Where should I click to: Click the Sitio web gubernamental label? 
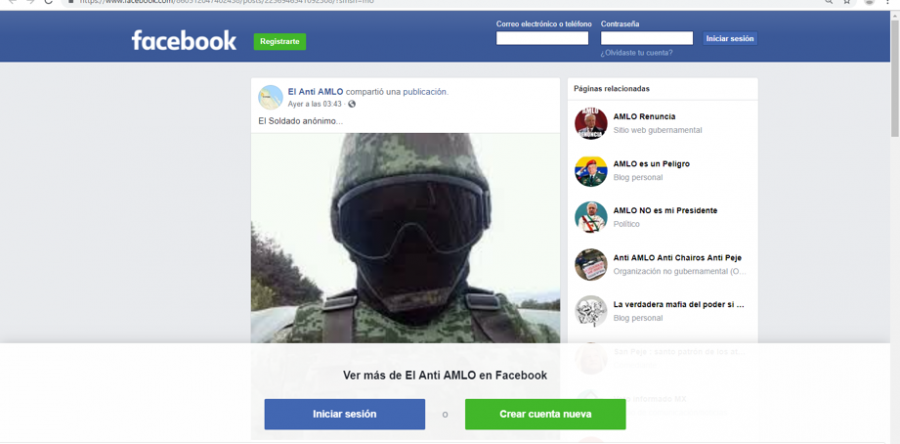click(x=657, y=130)
